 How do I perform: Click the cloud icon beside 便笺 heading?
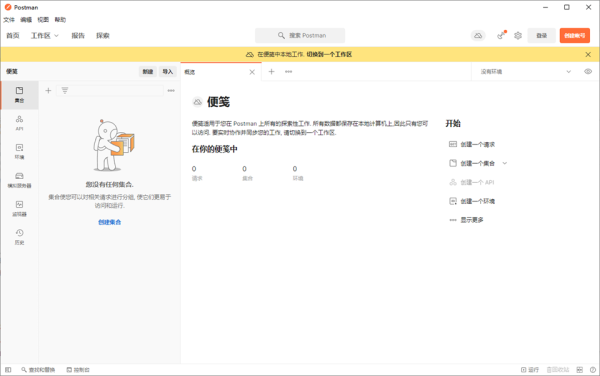[197, 102]
